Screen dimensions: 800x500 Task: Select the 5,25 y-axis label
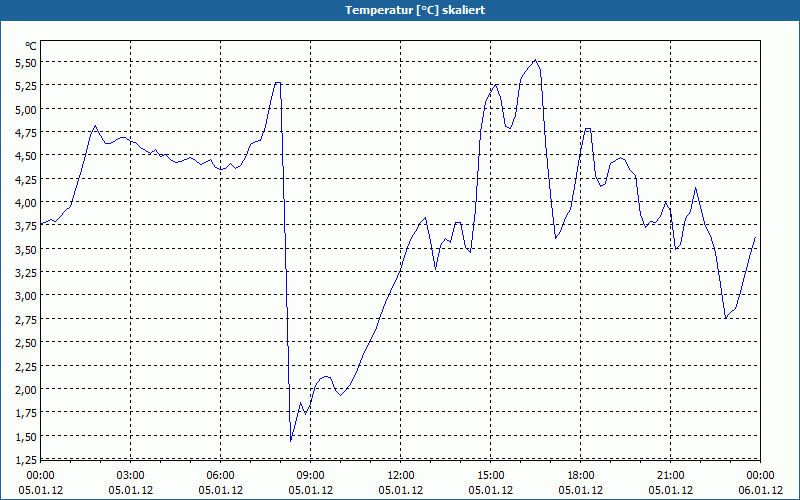26,86
